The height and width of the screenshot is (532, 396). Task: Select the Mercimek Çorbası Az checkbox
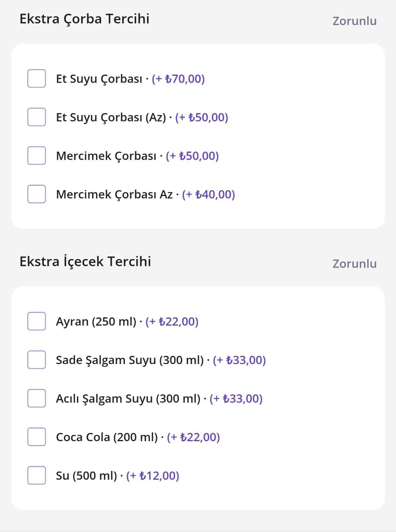(37, 194)
